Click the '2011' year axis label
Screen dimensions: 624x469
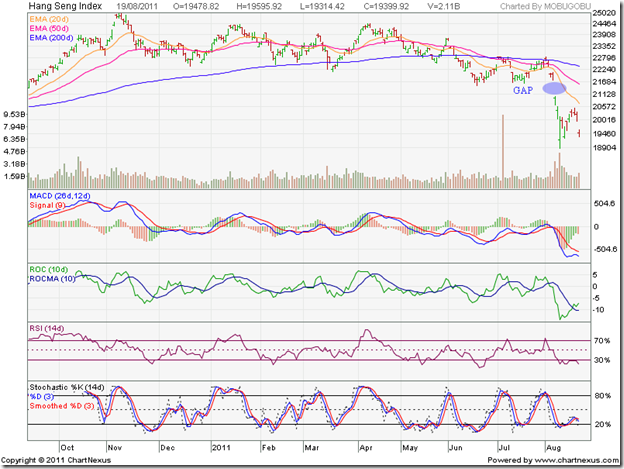click(221, 448)
